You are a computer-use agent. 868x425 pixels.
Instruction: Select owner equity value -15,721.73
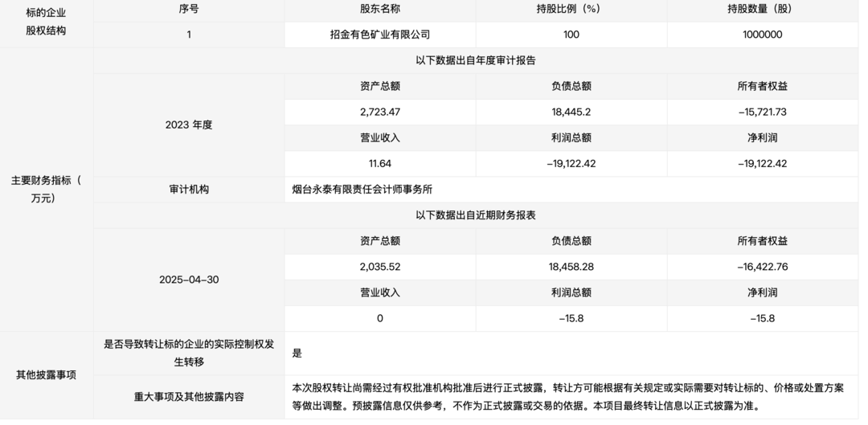pyautogui.click(x=762, y=112)
